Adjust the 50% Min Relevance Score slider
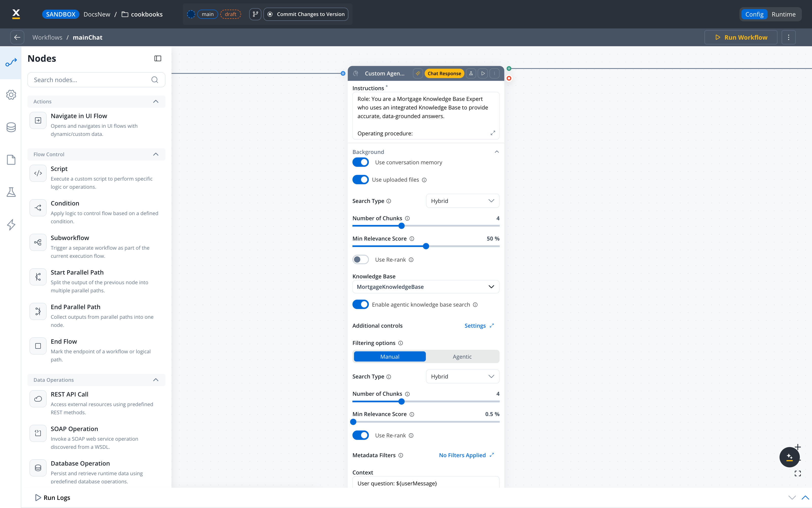The image size is (812, 508). point(426,246)
